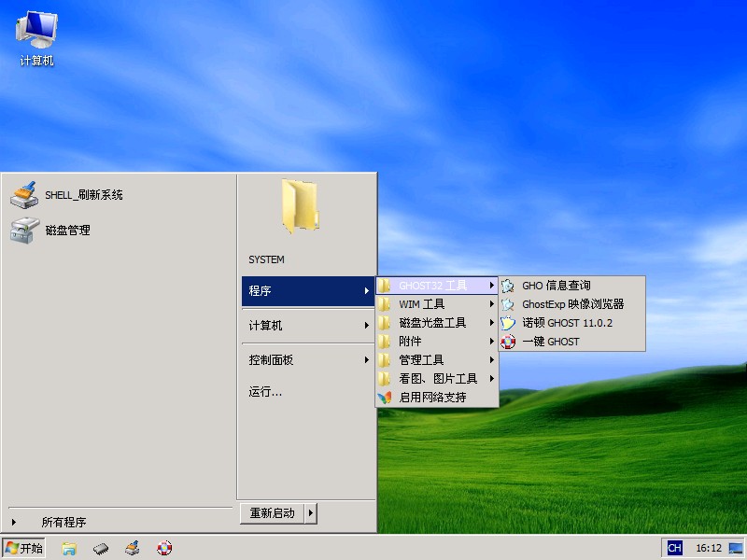Choose 运行... from the start menu
This screenshot has width=747, height=560.
click(x=265, y=392)
